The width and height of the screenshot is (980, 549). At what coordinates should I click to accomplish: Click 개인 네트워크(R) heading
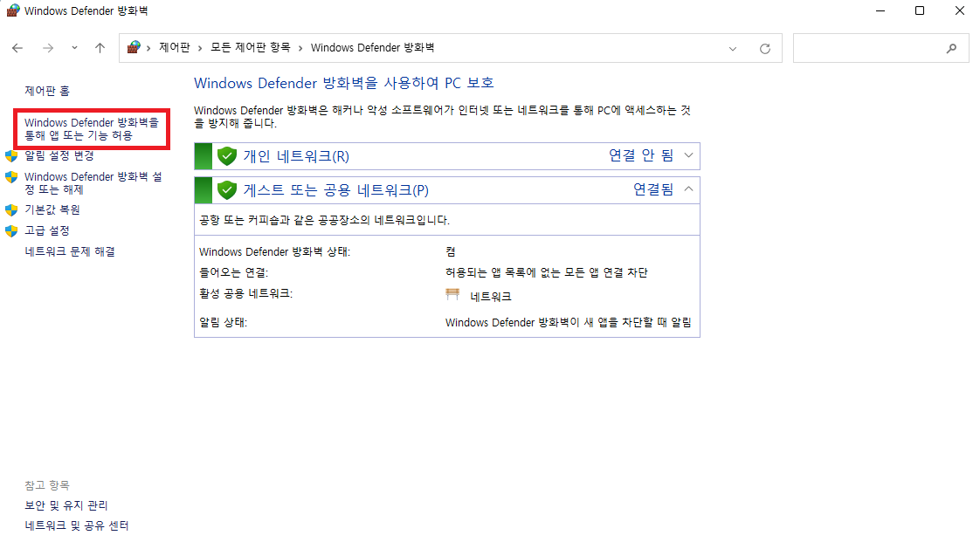click(x=296, y=156)
